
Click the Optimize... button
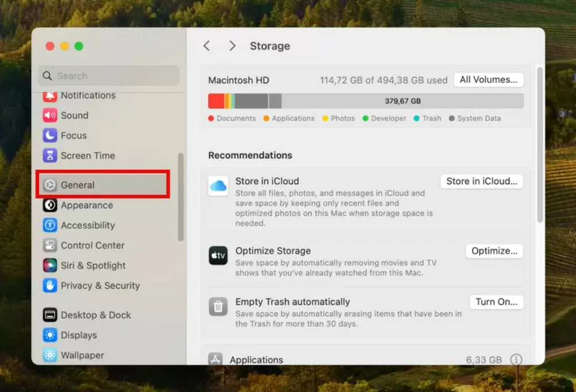coord(494,251)
